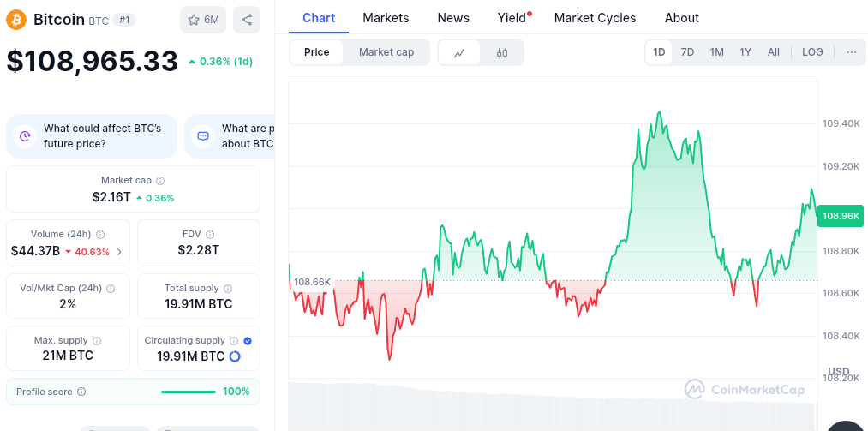This screenshot has width=868, height=431.
Task: Open the Chart tab
Action: pyautogui.click(x=319, y=18)
